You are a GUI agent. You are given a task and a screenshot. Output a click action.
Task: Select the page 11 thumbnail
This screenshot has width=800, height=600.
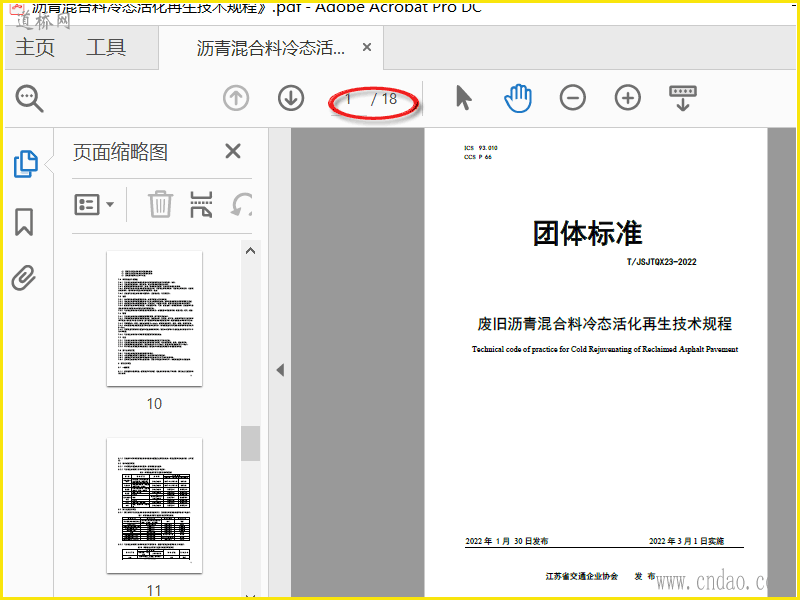coord(154,505)
